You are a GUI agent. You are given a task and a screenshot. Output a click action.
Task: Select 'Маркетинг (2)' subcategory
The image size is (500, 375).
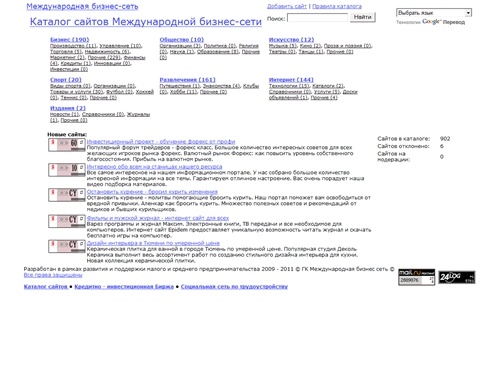pyautogui.click(x=67, y=58)
